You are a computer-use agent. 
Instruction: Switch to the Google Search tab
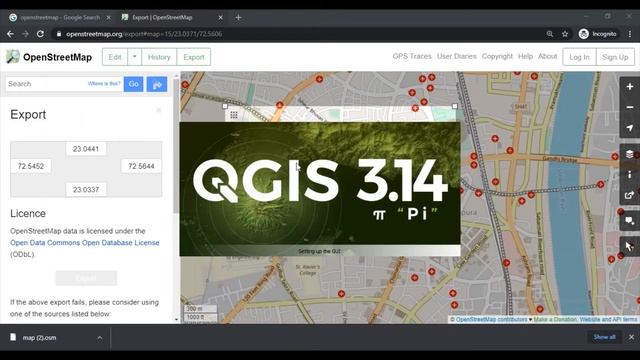(60, 18)
